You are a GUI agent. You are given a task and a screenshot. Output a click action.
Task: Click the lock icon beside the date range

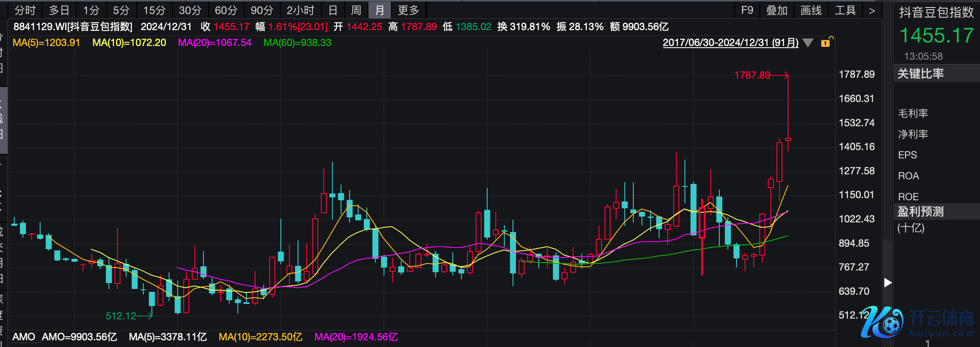[x=826, y=42]
